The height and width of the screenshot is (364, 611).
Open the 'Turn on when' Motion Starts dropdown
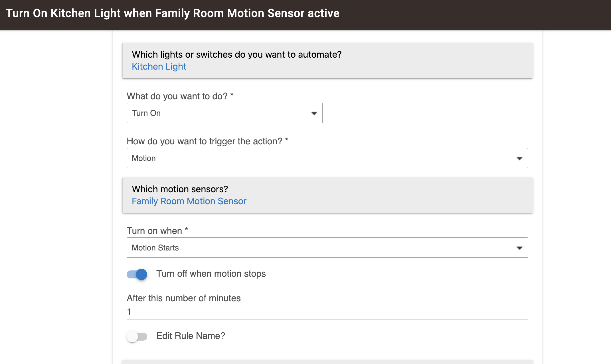[x=327, y=248]
